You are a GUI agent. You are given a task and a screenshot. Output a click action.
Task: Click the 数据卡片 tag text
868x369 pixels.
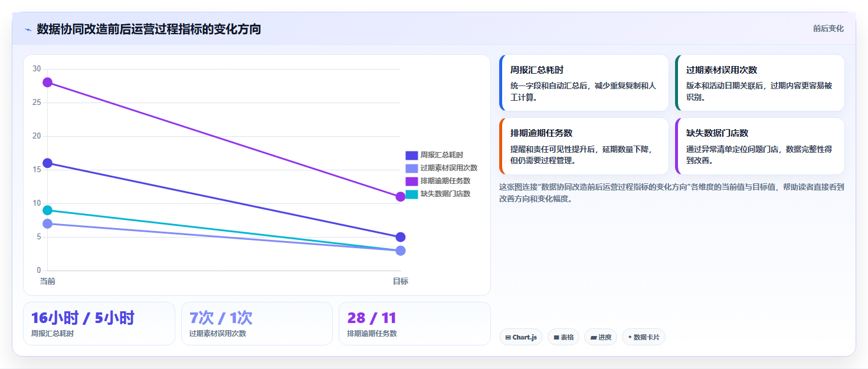pyautogui.click(x=647, y=337)
